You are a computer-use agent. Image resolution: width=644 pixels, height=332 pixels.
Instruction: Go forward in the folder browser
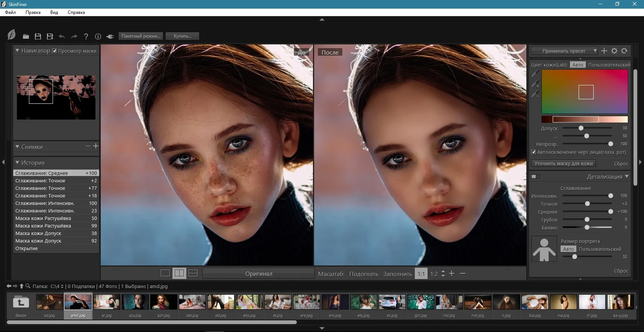coord(15,286)
